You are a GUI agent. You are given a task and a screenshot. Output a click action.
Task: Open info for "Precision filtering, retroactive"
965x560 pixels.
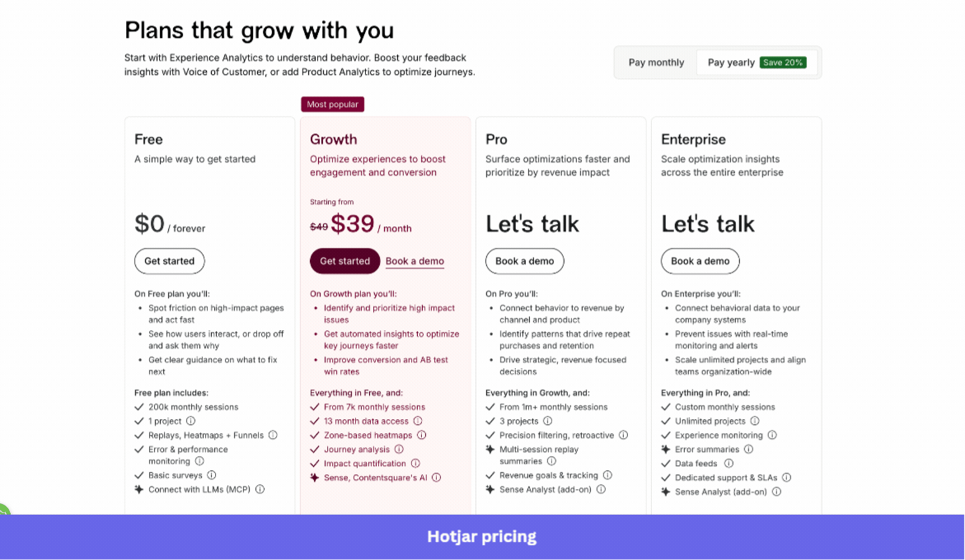click(x=624, y=435)
